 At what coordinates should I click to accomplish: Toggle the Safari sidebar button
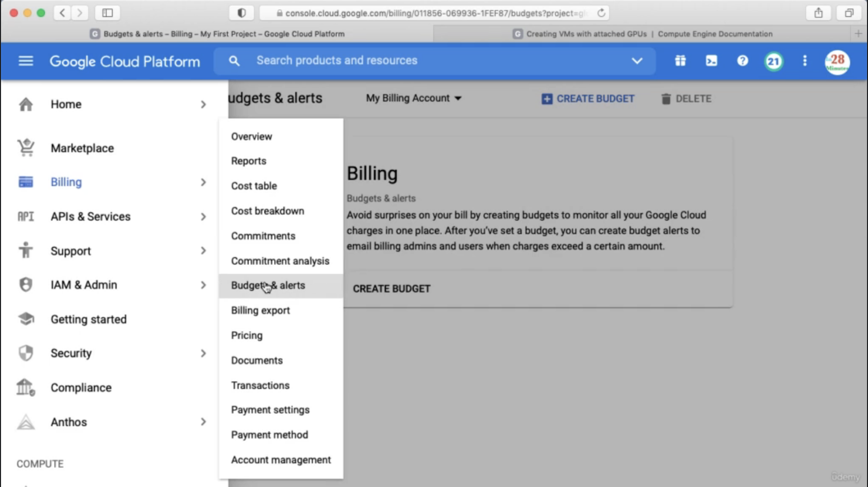coord(107,13)
